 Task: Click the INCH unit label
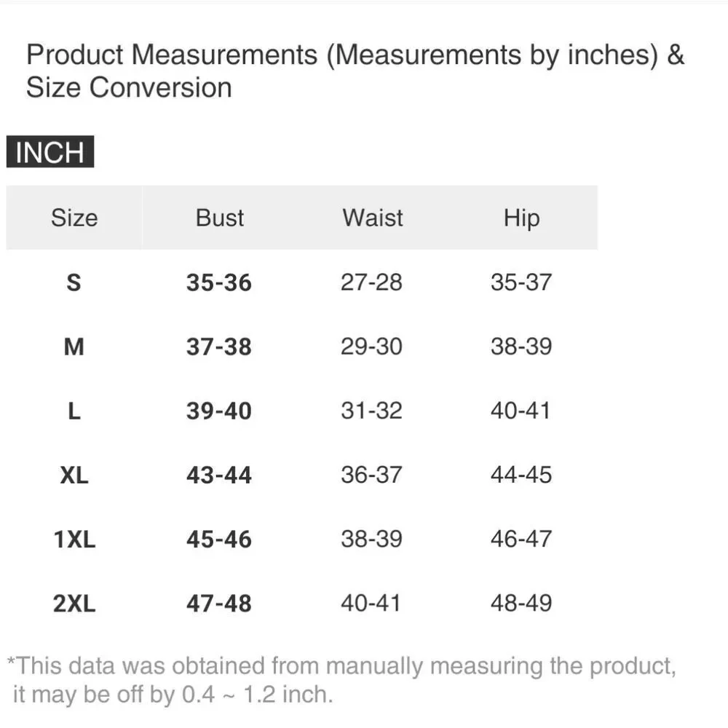(x=50, y=153)
